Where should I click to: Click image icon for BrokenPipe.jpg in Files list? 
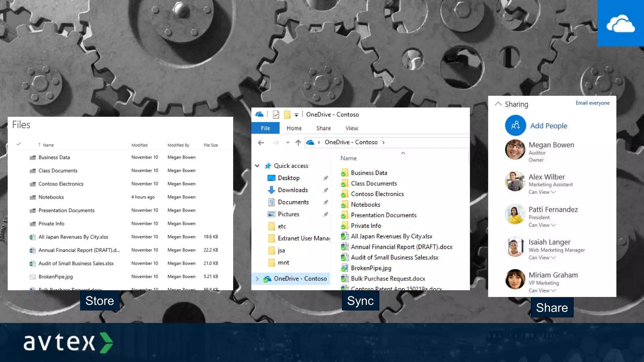(32, 277)
